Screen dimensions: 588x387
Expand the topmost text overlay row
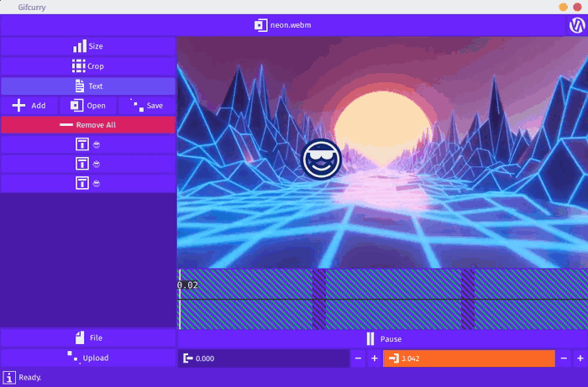click(x=88, y=144)
